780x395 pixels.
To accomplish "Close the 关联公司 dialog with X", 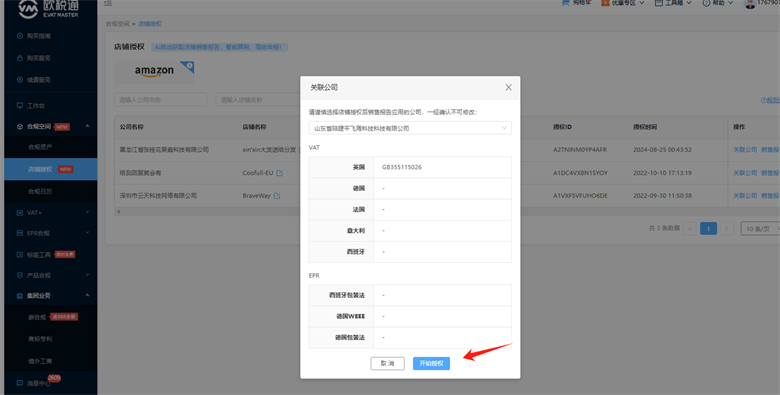I will 508,87.
